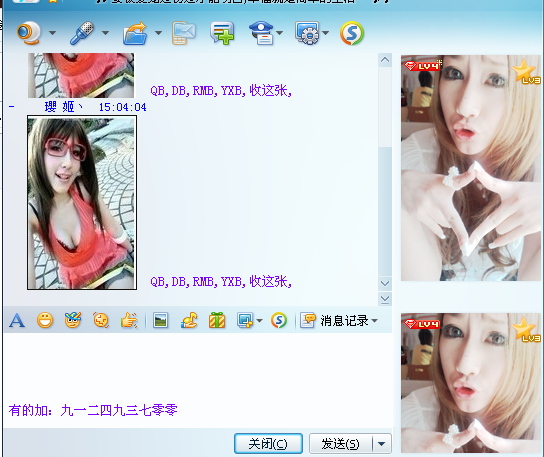Expand screen capture options dropdown arrow
This screenshot has width=544, height=457.
tap(259, 321)
